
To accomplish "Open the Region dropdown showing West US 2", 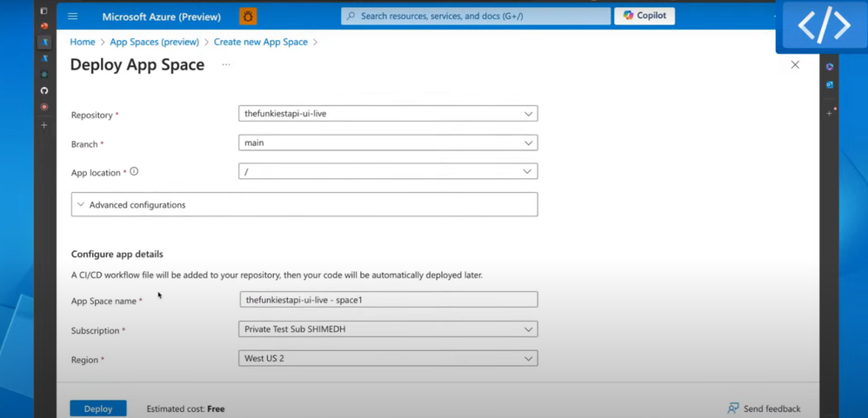I will (x=388, y=358).
